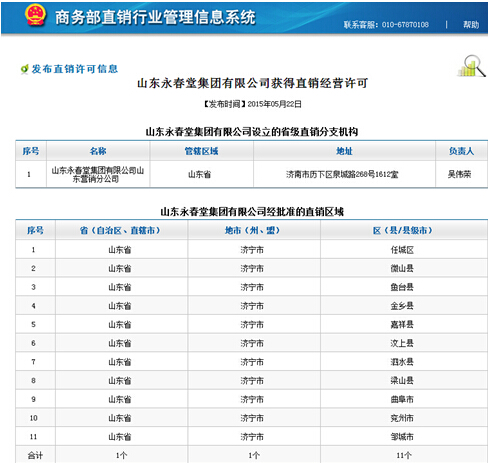Select branch name 山东永春堂集团有限公司山东营销分公司

click(97, 175)
